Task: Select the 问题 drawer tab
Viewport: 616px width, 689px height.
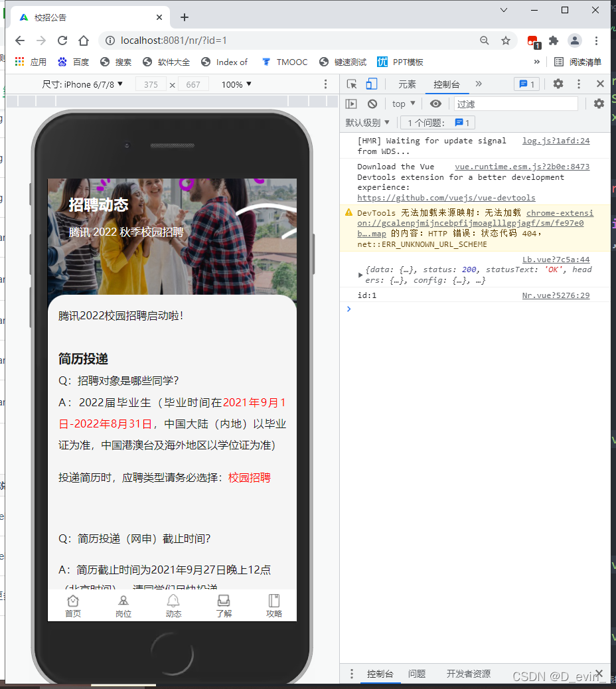Action: 416,674
